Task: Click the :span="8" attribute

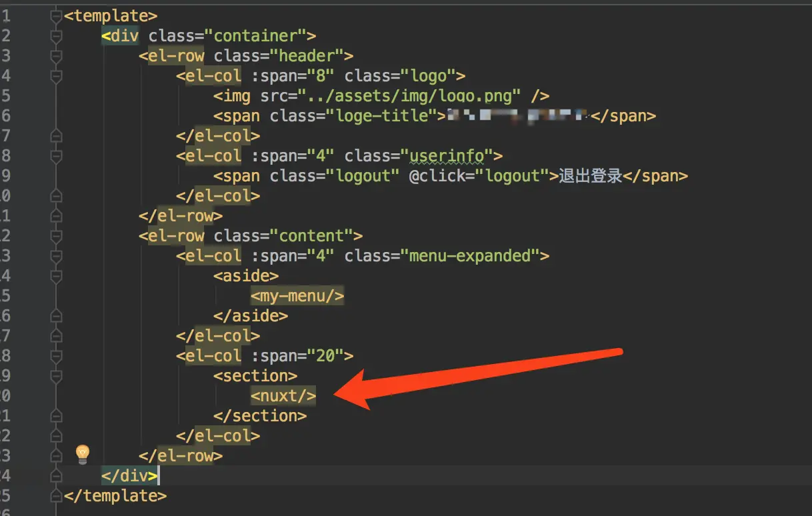Action: (292, 76)
